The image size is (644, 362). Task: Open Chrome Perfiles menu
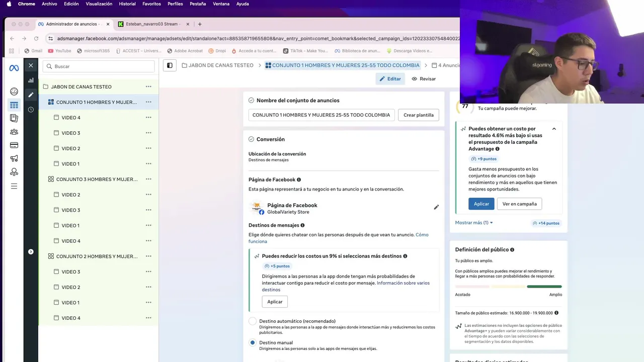[x=175, y=4]
